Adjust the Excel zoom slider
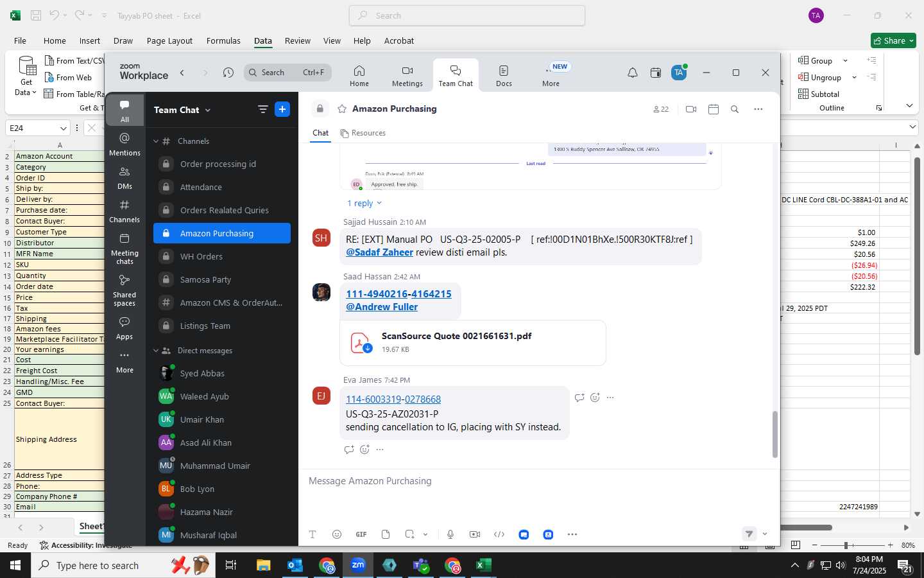The image size is (924, 578). coord(846,545)
